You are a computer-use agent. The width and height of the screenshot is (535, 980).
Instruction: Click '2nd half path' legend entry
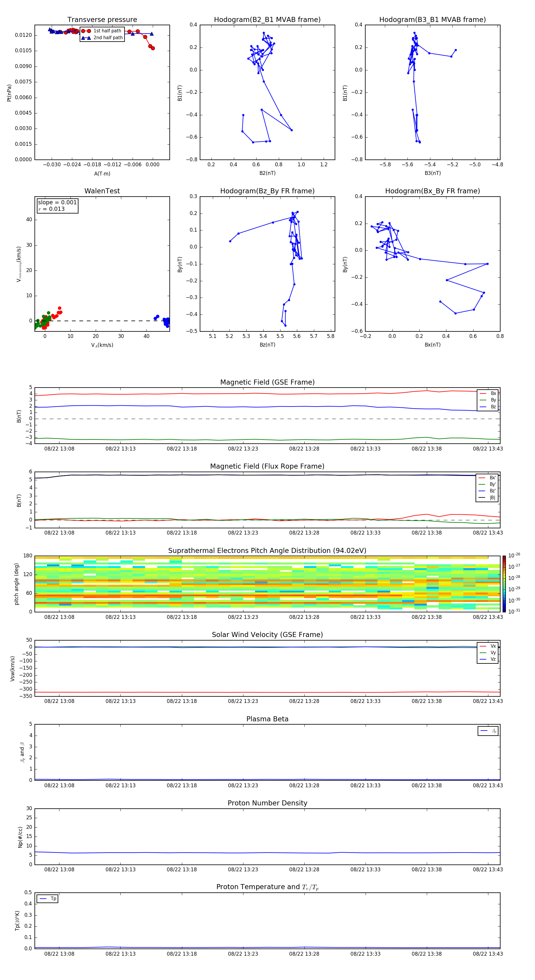pyautogui.click(x=102, y=38)
